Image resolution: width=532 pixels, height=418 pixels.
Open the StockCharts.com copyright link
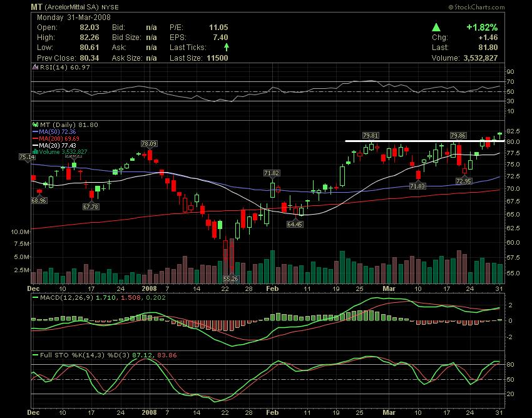click(476, 7)
